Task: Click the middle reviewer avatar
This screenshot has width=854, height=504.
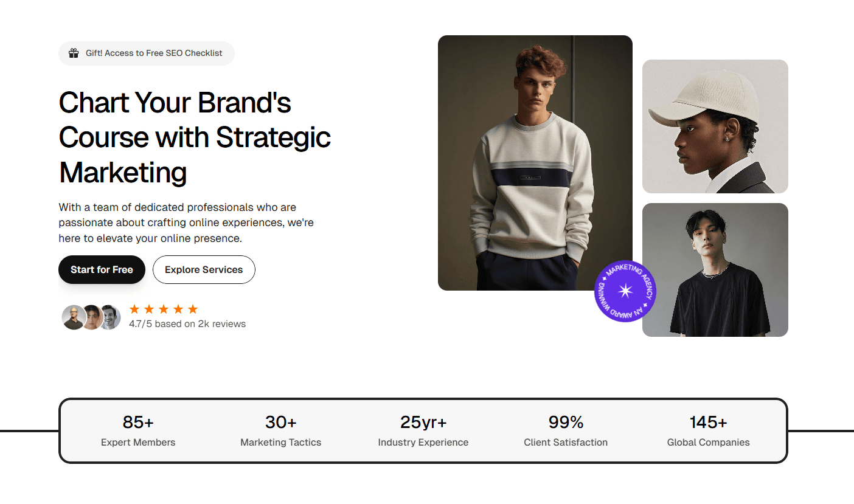Action: pyautogui.click(x=92, y=317)
